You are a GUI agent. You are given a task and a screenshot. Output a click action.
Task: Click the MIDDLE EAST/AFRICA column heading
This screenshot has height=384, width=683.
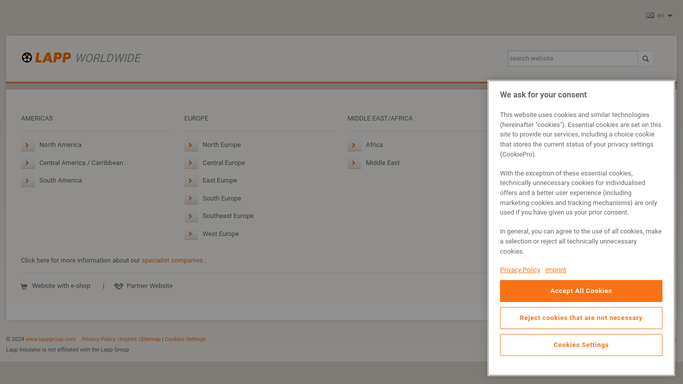coord(380,118)
